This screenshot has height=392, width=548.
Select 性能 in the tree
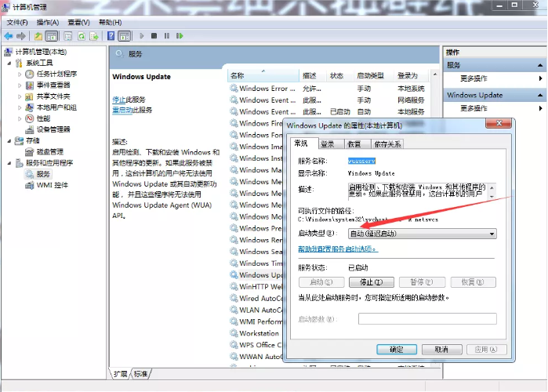(43, 118)
